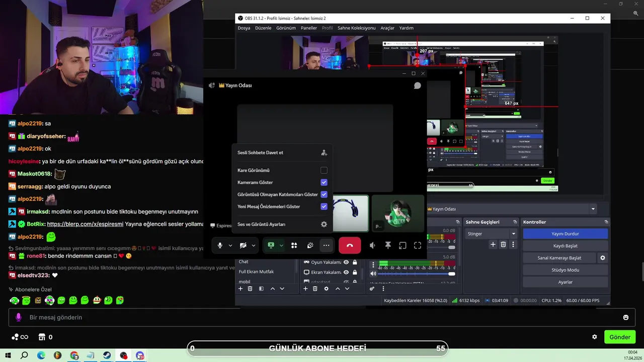
Task: Stop screen sharing in the call controls
Action: click(x=271, y=245)
